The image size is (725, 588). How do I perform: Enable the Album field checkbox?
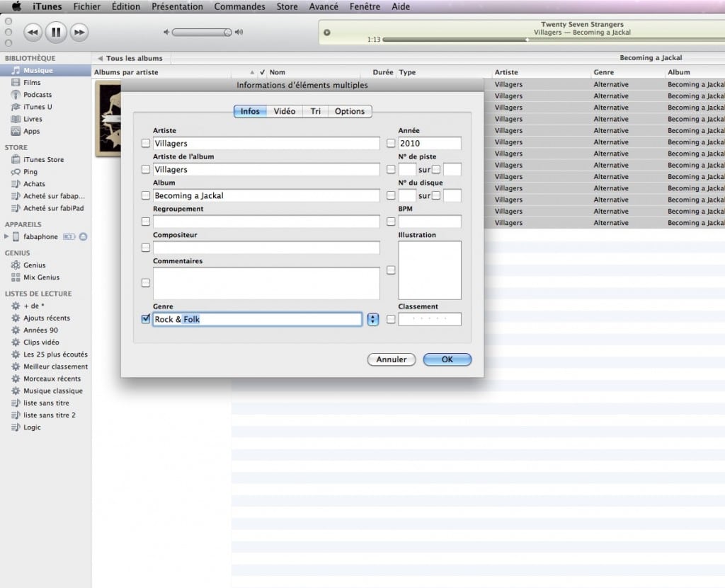(146, 195)
